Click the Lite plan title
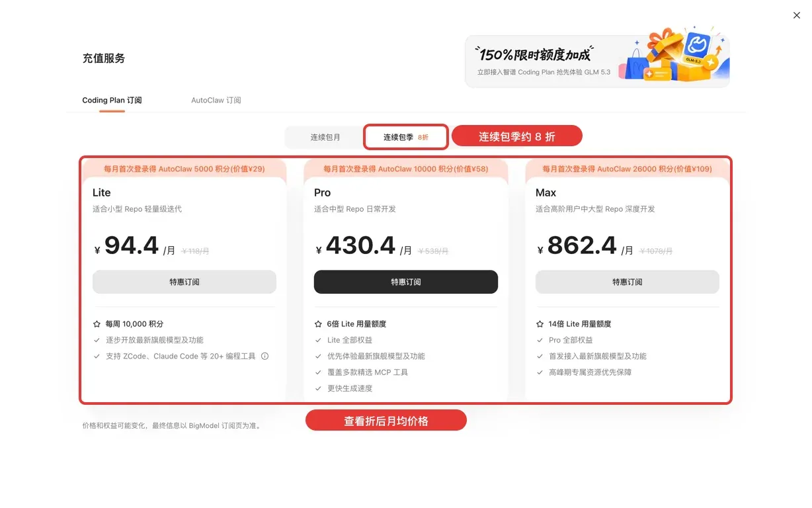This screenshot has width=812, height=508. point(102,192)
